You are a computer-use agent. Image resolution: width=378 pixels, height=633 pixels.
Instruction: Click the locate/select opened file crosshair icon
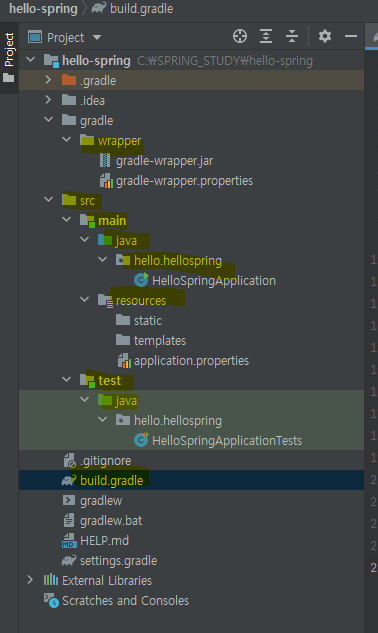tap(240, 36)
